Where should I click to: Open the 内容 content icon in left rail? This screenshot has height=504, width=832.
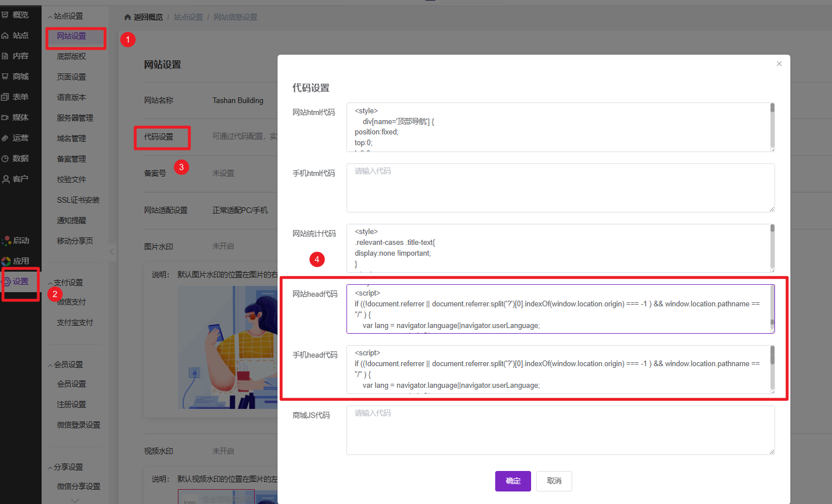tap(5, 56)
